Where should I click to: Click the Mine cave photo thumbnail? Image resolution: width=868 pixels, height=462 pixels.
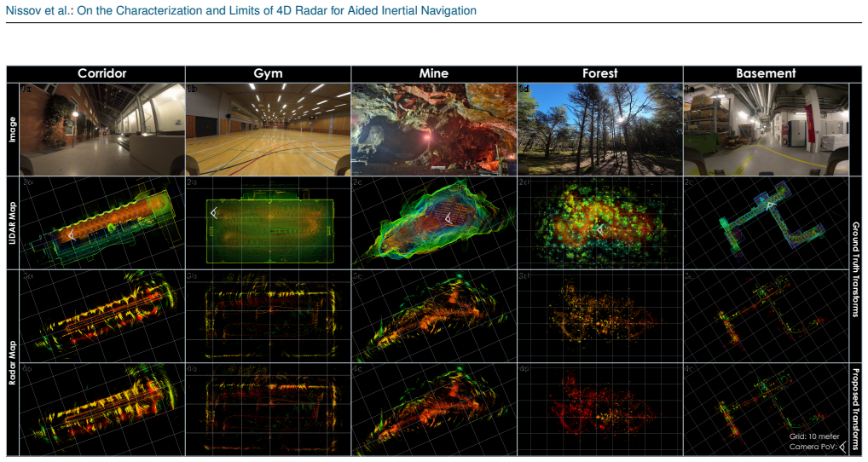(434, 130)
